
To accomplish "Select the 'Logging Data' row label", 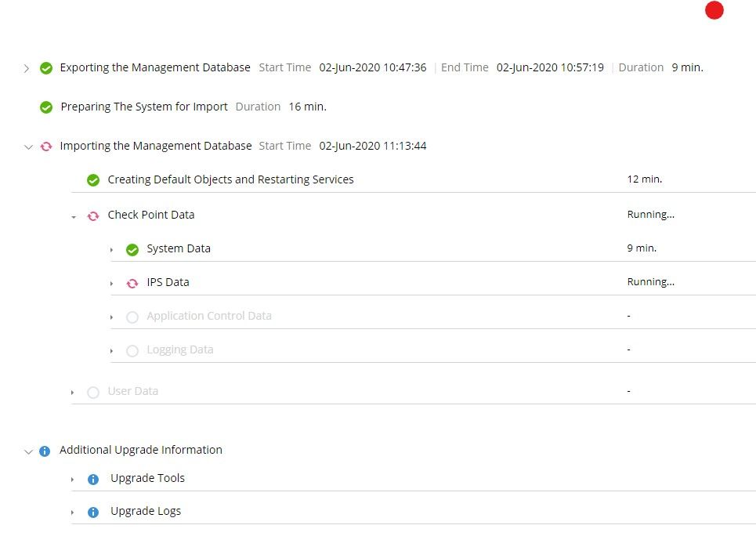I will 180,349.
